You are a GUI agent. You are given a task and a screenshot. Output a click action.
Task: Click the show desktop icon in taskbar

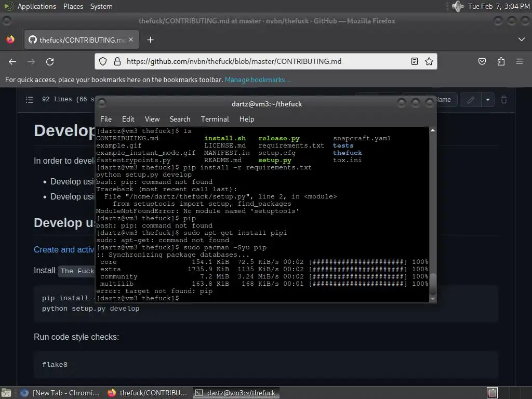tap(6, 393)
